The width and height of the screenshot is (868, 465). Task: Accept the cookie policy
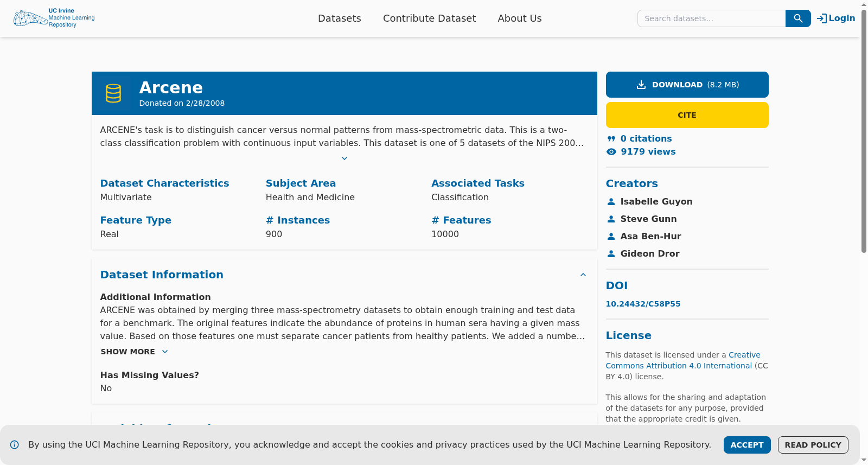[747, 445]
